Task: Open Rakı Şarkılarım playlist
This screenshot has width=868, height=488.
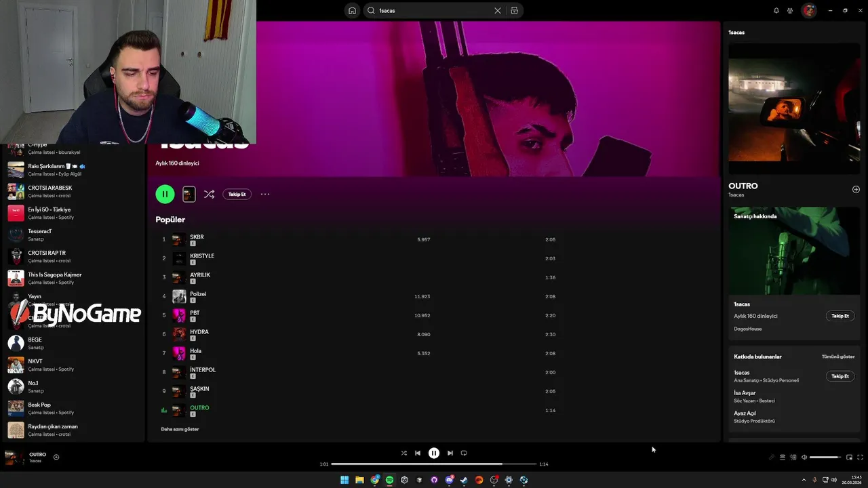Action: 73,169
